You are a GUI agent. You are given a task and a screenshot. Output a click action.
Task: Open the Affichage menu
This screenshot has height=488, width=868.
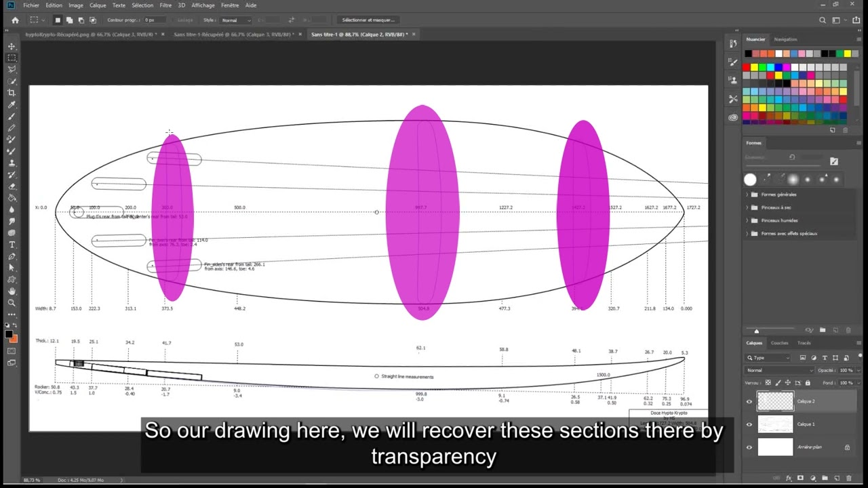point(203,5)
